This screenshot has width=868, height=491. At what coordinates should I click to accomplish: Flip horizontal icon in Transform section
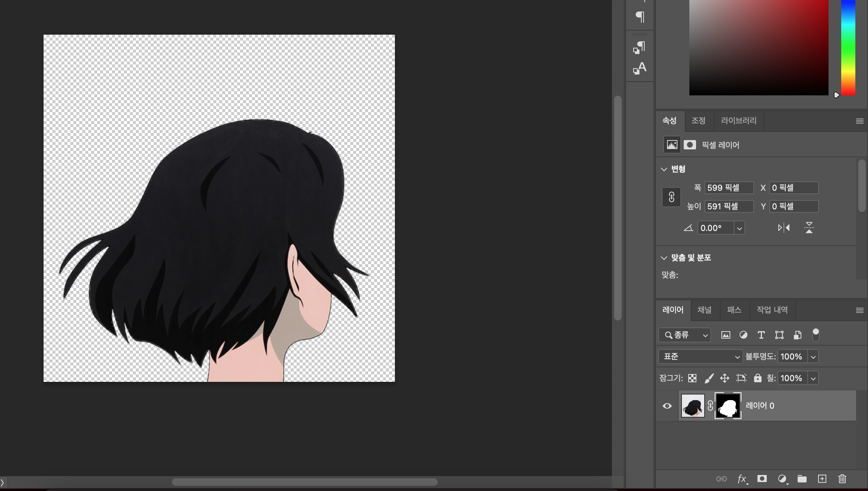click(x=784, y=228)
